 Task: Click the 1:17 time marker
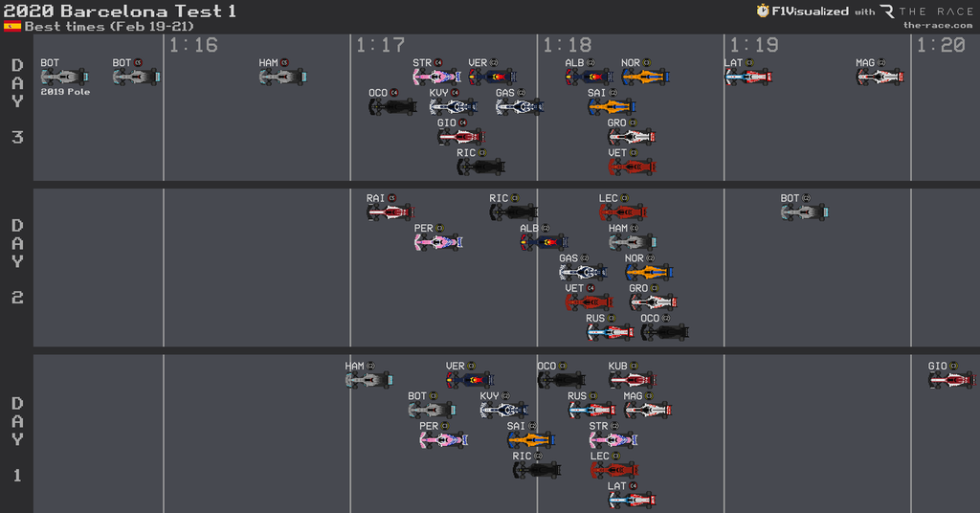click(380, 45)
